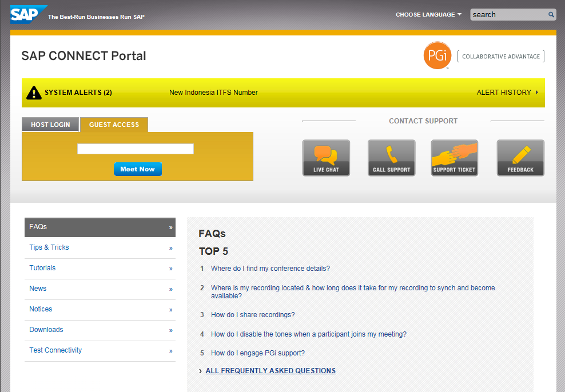Click the Feedback pencil icon
This screenshot has height=392, width=565.
[x=520, y=158]
